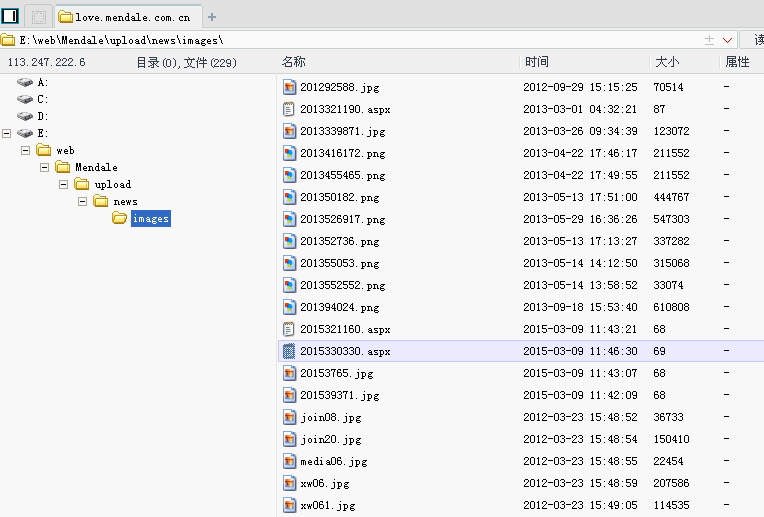Select file name media06.jpg

point(334,461)
